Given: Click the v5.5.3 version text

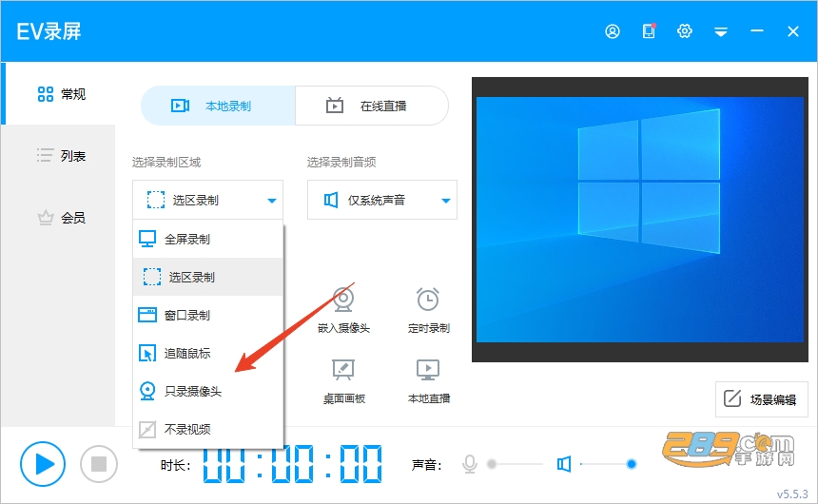Looking at the screenshot, I should pyautogui.click(x=792, y=494).
